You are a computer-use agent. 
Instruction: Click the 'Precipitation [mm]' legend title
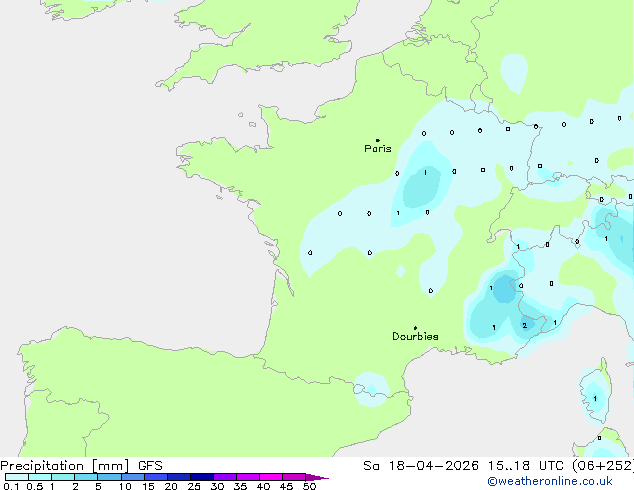point(65,466)
